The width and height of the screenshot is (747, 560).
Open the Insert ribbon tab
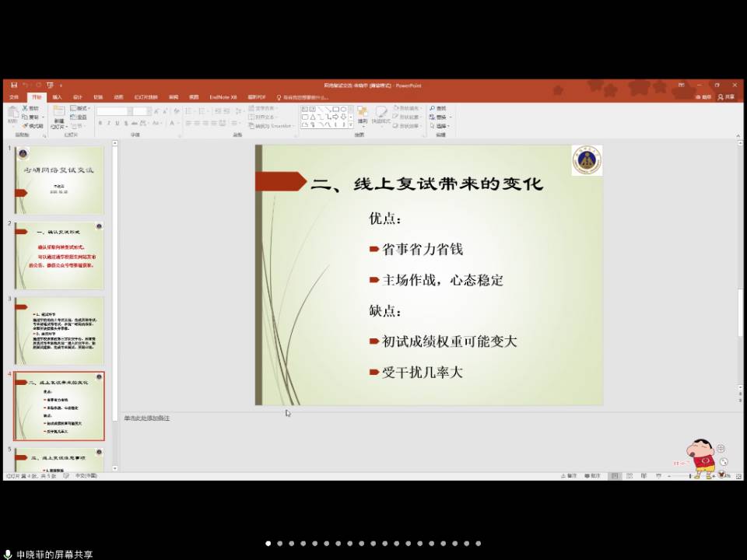pyautogui.click(x=58, y=97)
